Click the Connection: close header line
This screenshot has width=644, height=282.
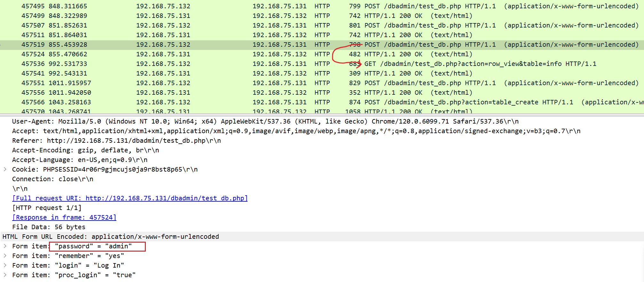[53, 179]
